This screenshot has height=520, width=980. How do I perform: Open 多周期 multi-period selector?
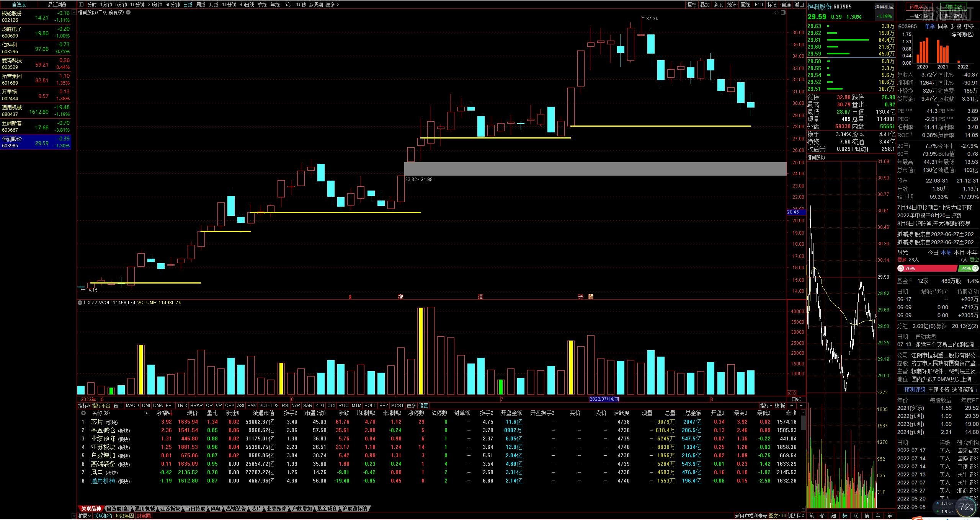316,5
